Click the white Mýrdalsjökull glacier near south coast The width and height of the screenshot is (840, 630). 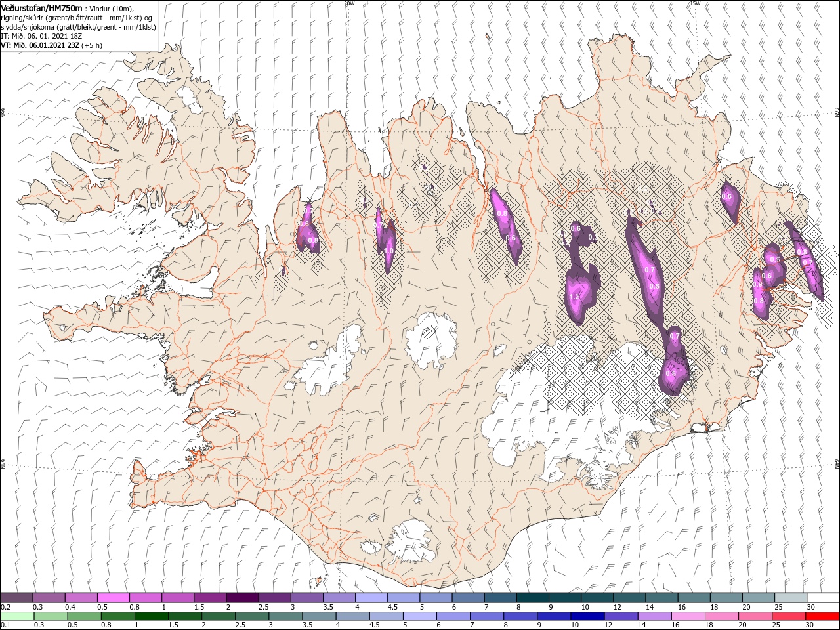coord(410,541)
